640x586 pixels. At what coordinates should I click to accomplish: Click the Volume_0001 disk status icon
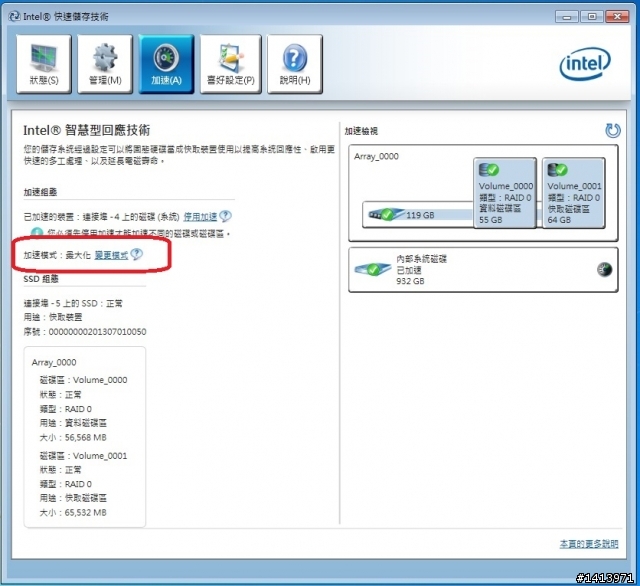coord(558,169)
